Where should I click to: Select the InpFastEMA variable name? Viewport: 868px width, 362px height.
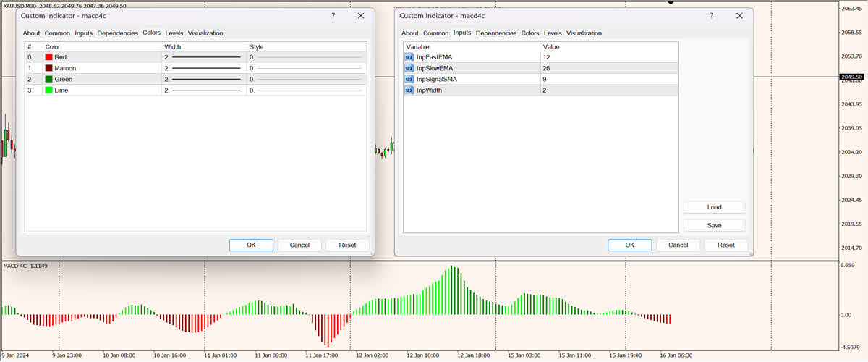[x=434, y=57]
